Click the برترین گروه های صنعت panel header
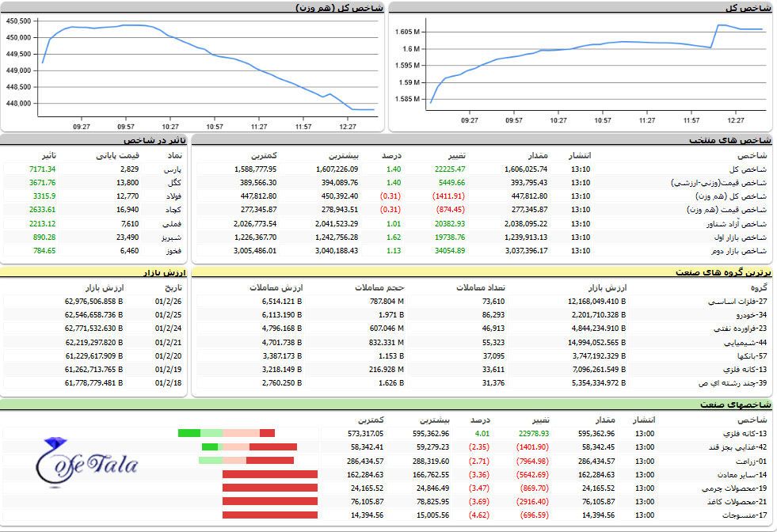 click(x=723, y=272)
